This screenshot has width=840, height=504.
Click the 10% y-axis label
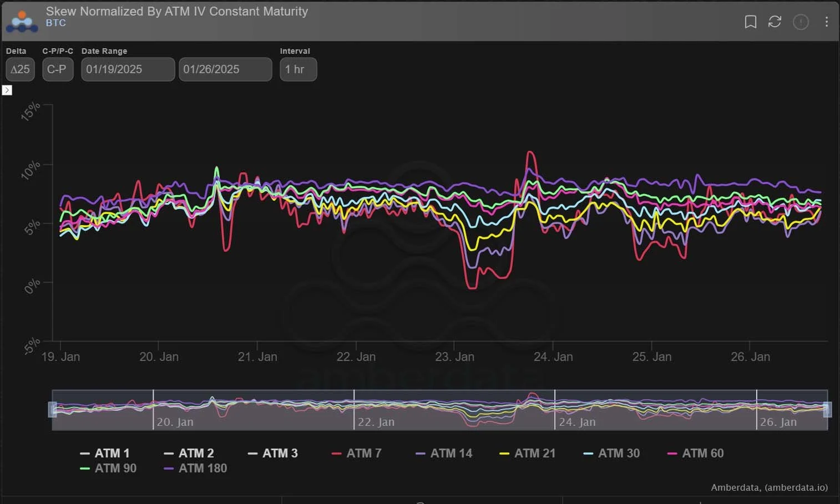31,170
